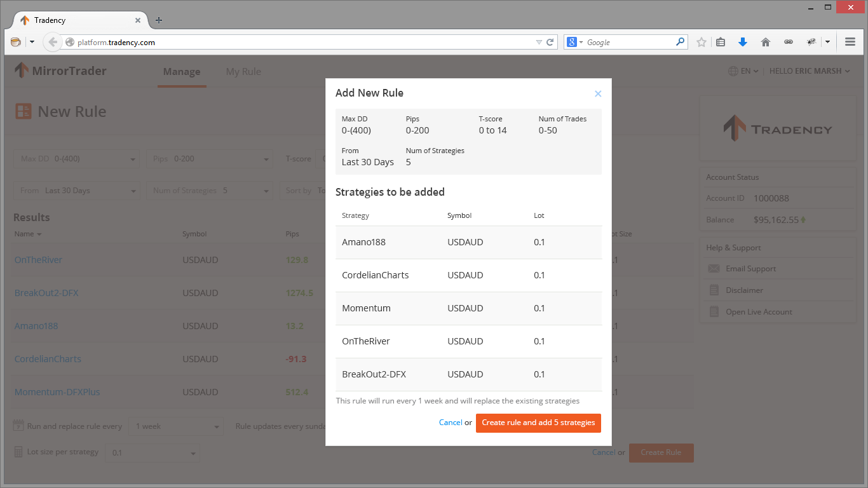This screenshot has height=488, width=868.
Task: Click the New Rule page icon
Action: tap(24, 112)
